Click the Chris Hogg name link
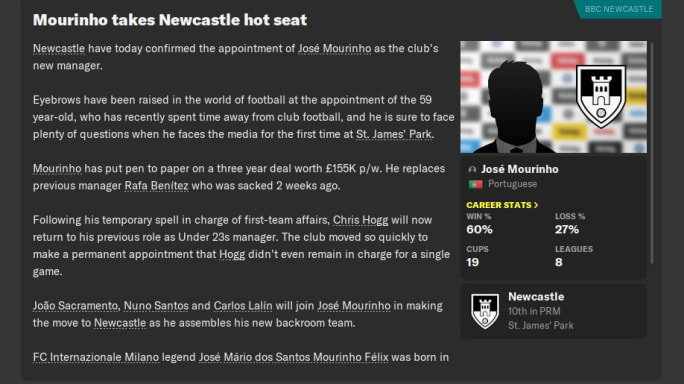This screenshot has height=384, width=684. (360, 220)
